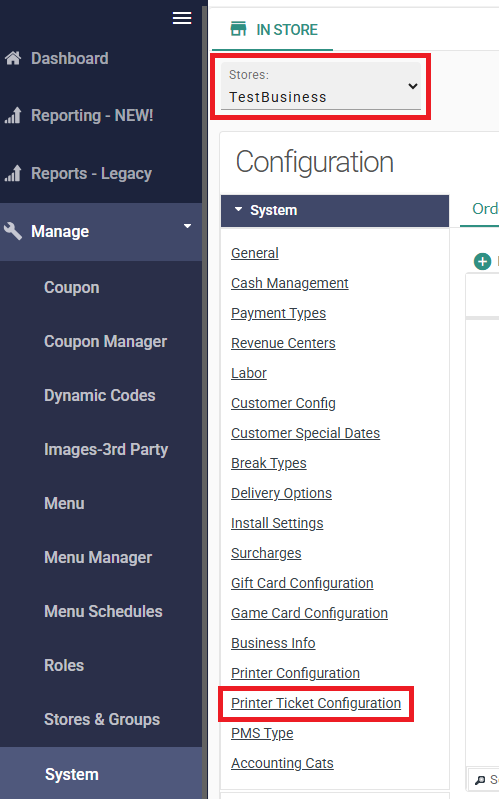499x799 pixels.
Task: Open the Stores dropdown showing TestBusiness
Action: (321, 86)
